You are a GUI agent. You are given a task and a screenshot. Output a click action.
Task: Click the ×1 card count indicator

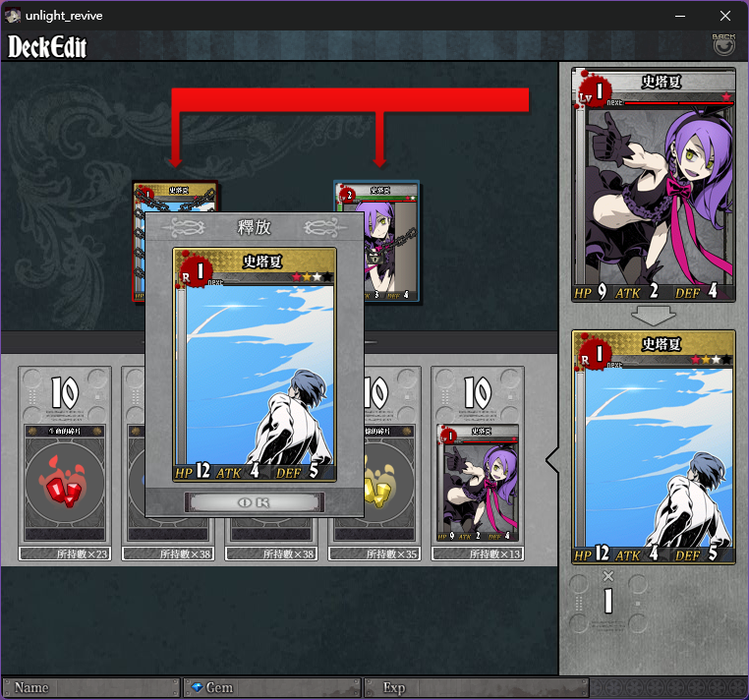(608, 593)
